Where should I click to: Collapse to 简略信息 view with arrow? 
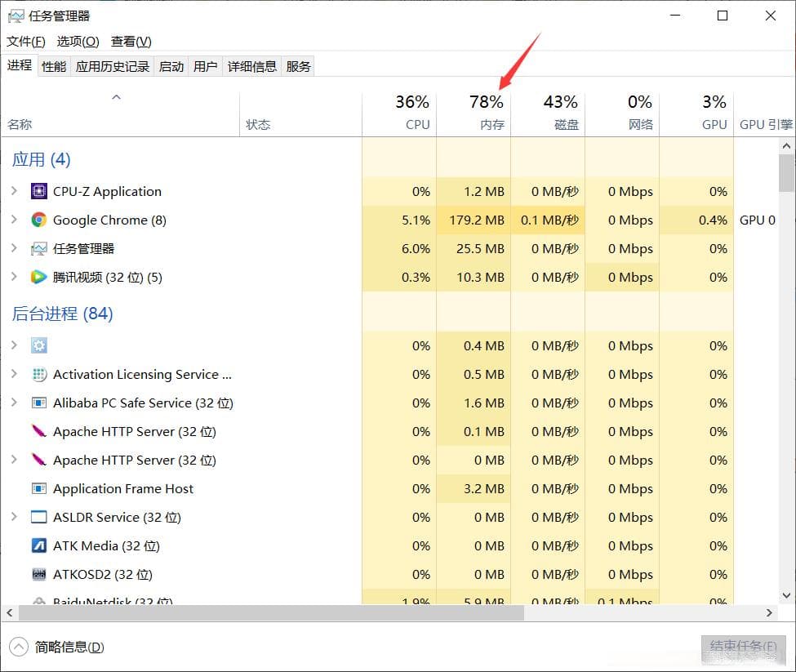pos(19,647)
